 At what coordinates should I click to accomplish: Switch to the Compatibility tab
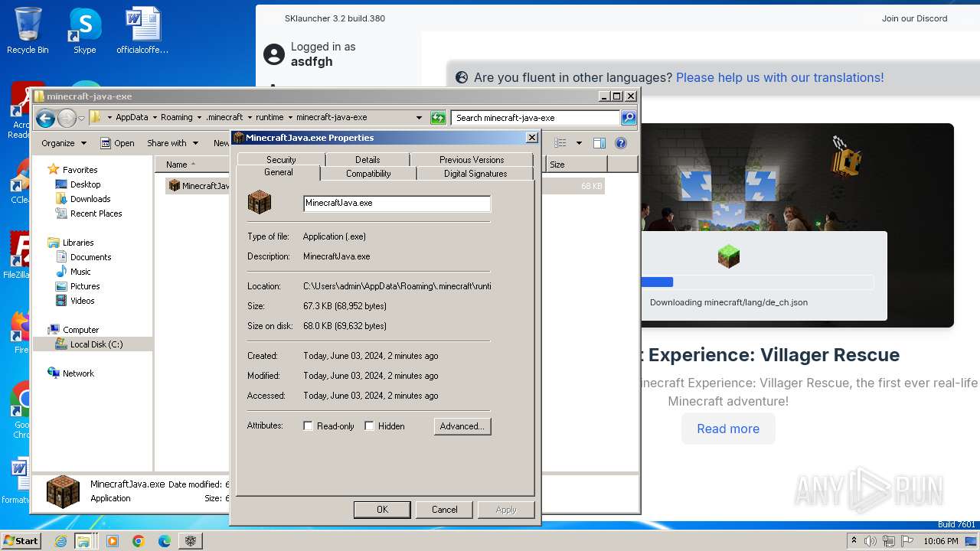368,174
